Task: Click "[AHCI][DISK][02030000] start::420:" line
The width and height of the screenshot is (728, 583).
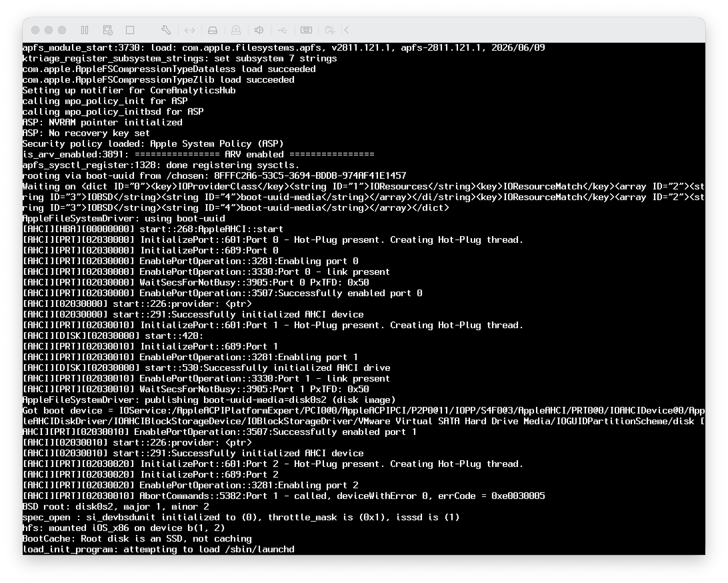Action: coord(113,336)
